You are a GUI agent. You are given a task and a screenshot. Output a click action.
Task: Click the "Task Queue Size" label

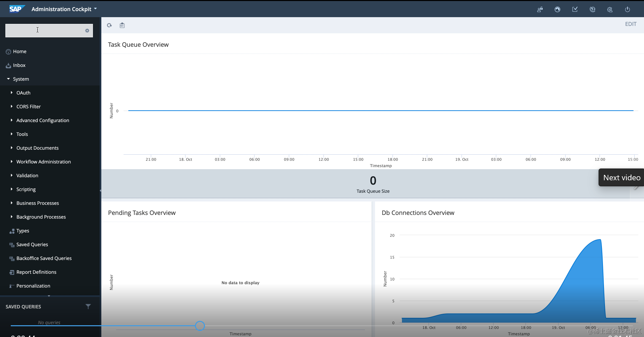[x=373, y=191]
